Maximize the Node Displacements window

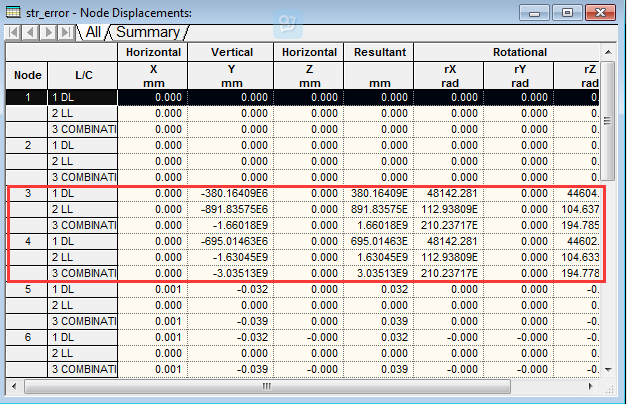(567, 12)
